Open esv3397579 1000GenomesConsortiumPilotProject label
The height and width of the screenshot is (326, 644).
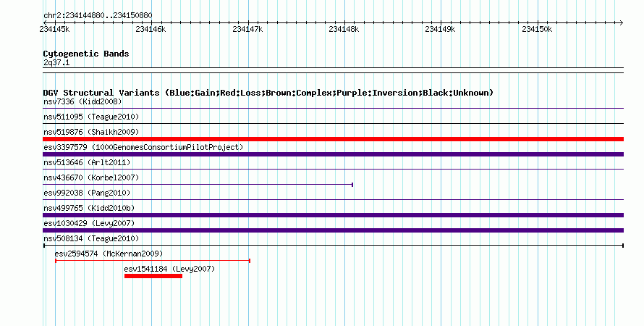point(143,147)
